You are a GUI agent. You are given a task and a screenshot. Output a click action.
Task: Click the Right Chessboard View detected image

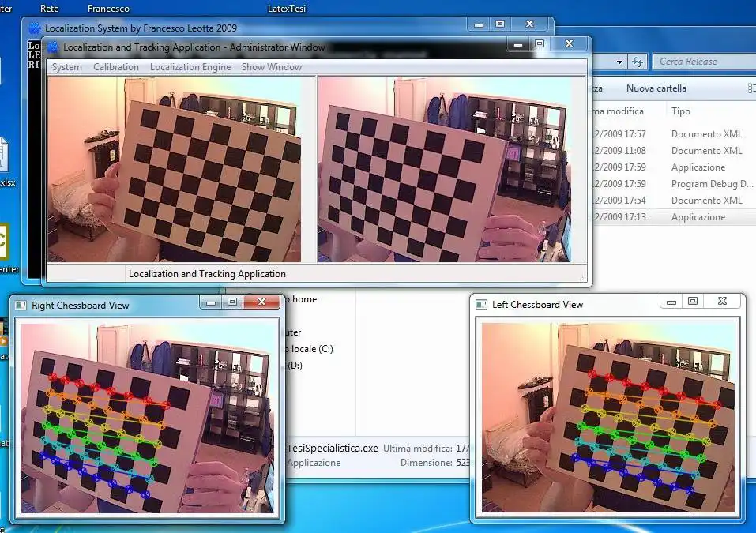[x=148, y=419]
